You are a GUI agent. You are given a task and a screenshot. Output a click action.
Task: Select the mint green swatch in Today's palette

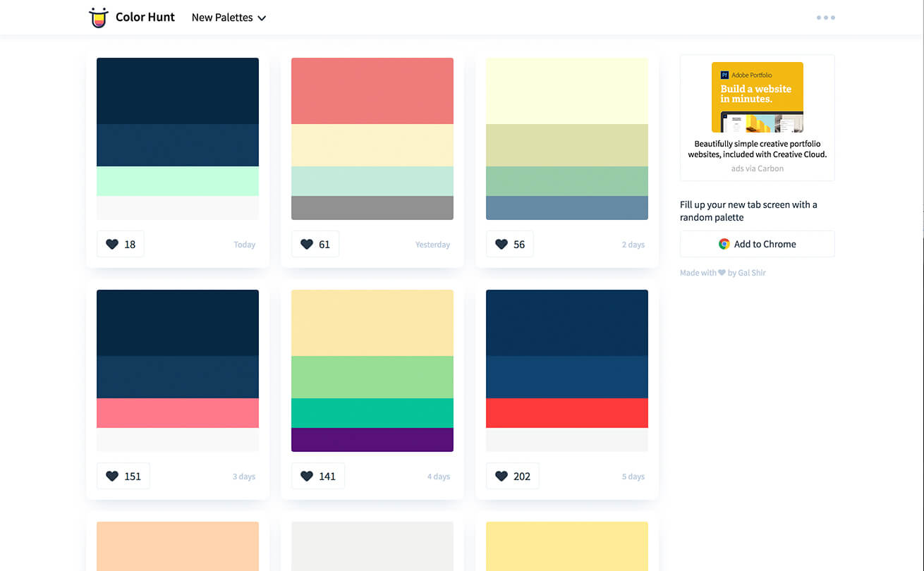178,181
